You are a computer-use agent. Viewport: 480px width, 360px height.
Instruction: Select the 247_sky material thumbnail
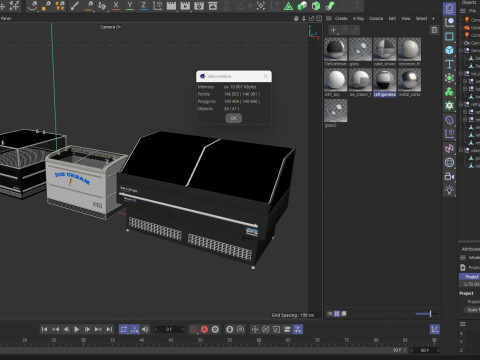[x=336, y=80]
